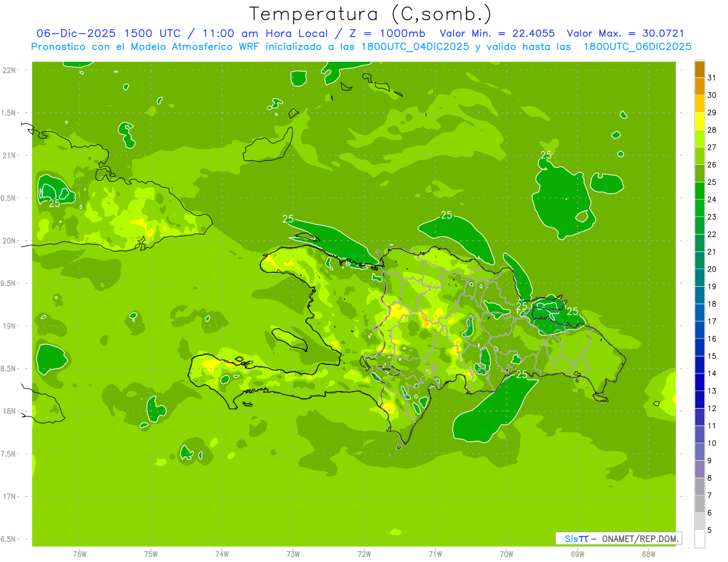Click the purple legend band between 9 and 10
The image size is (728, 562).
699,452
